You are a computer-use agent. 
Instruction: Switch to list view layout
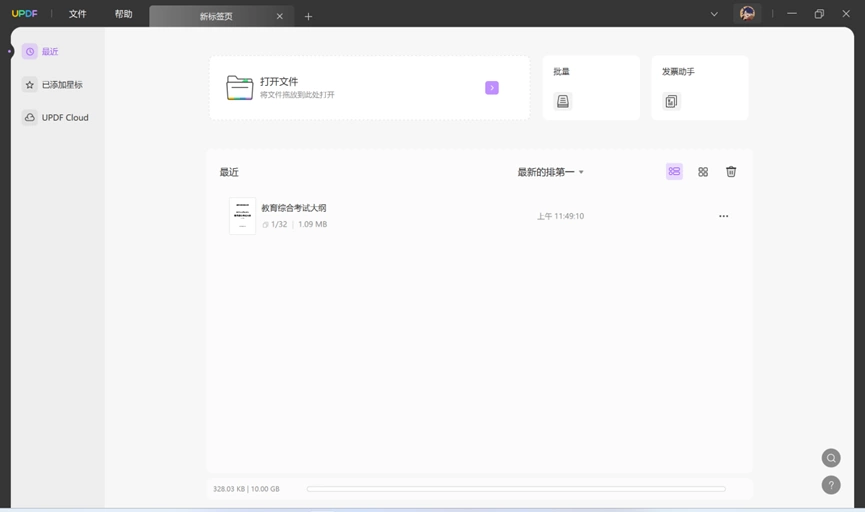674,172
